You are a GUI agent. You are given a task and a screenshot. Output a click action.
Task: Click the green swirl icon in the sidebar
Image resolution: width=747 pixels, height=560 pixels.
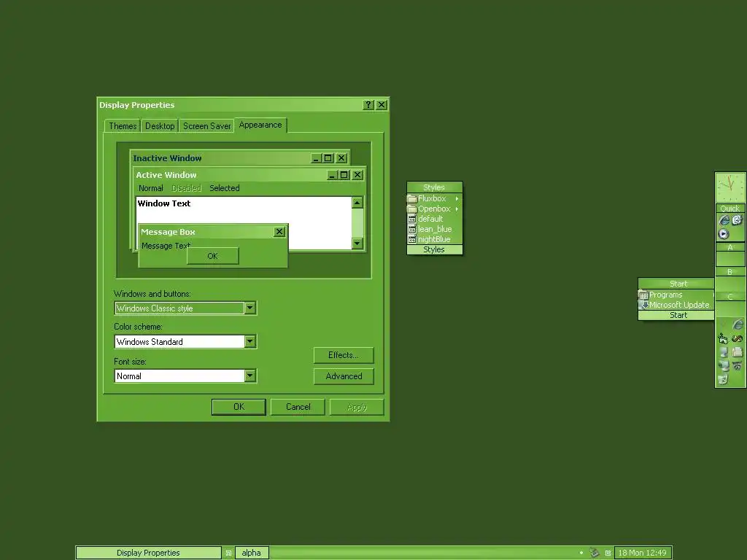click(737, 338)
